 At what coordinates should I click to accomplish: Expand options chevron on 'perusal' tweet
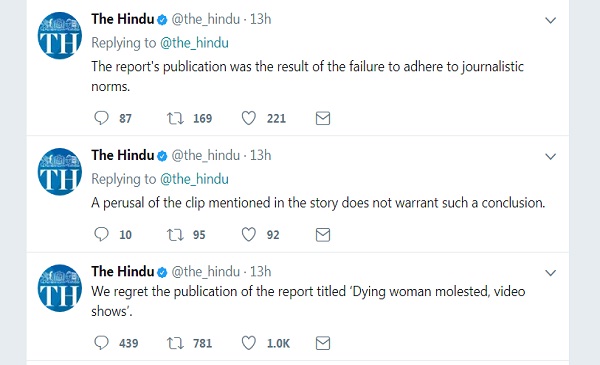(550, 156)
